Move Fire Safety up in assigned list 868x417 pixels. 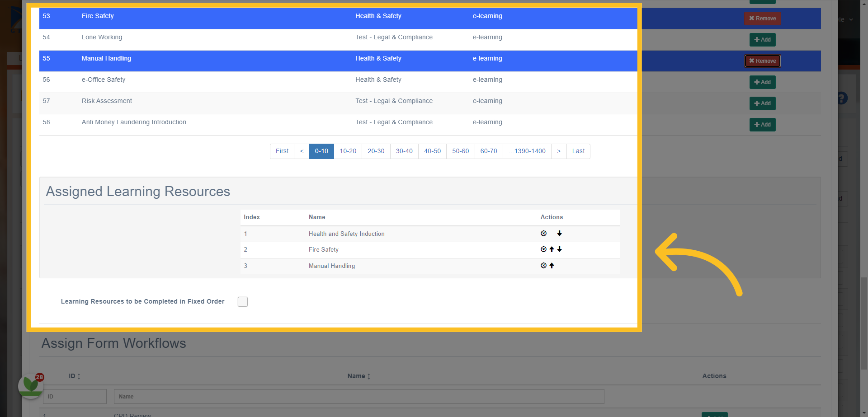coord(552,249)
